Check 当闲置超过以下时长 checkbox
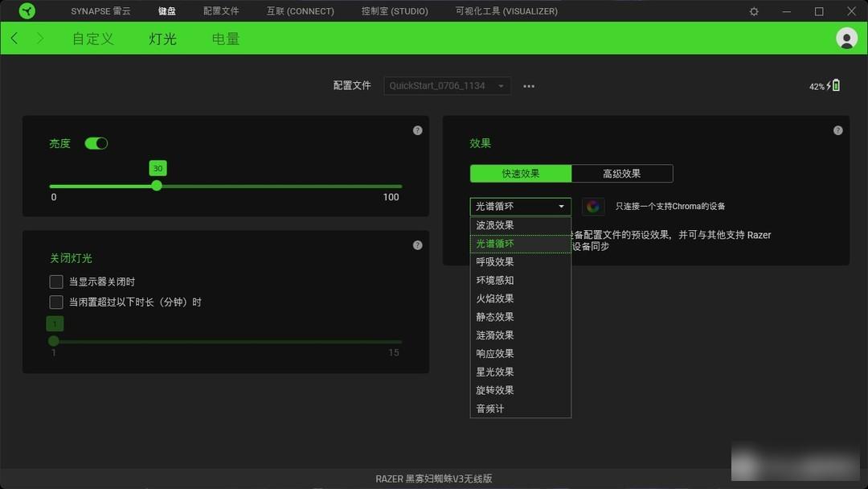The width and height of the screenshot is (868, 489). (56, 302)
